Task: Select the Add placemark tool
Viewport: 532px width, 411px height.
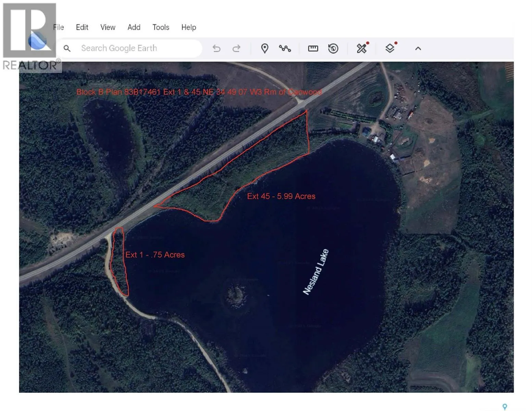Action: 265,48
